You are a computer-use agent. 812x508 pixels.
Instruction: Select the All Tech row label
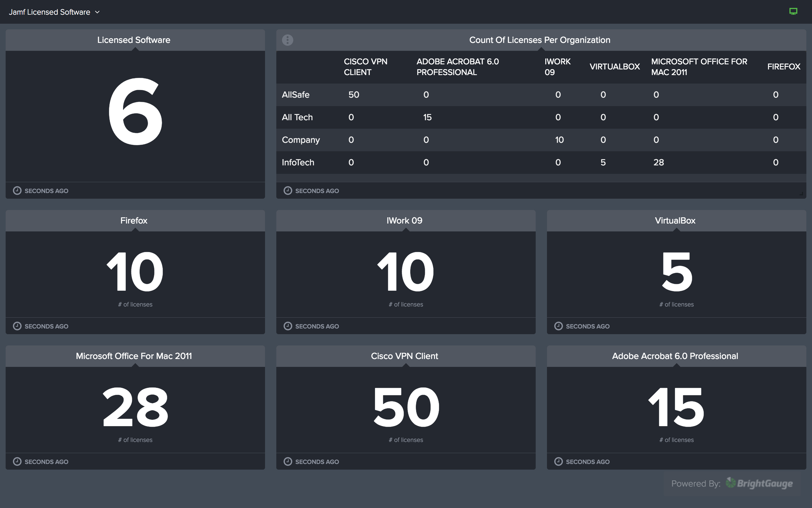coord(297,117)
